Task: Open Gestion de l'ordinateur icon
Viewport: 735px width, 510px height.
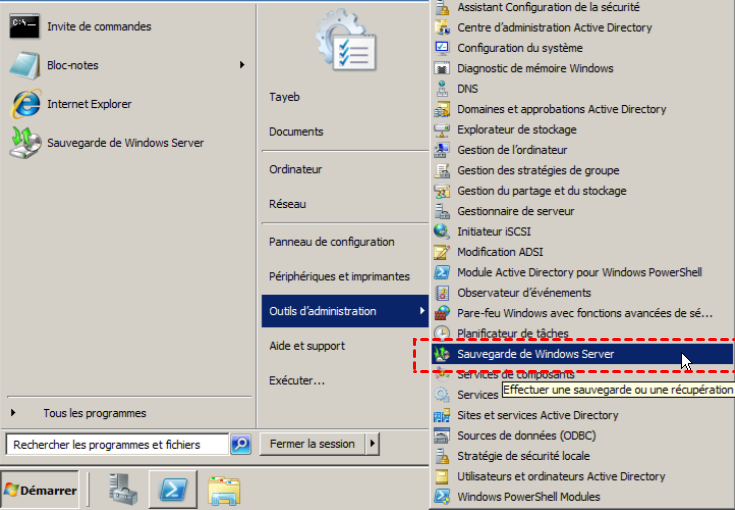Action: 442,150
